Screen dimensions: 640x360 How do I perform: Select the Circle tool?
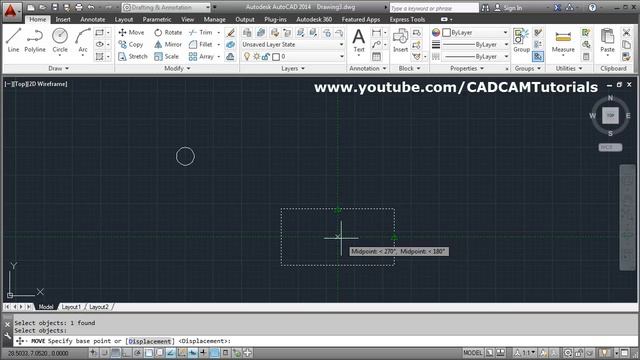pyautogui.click(x=60, y=40)
